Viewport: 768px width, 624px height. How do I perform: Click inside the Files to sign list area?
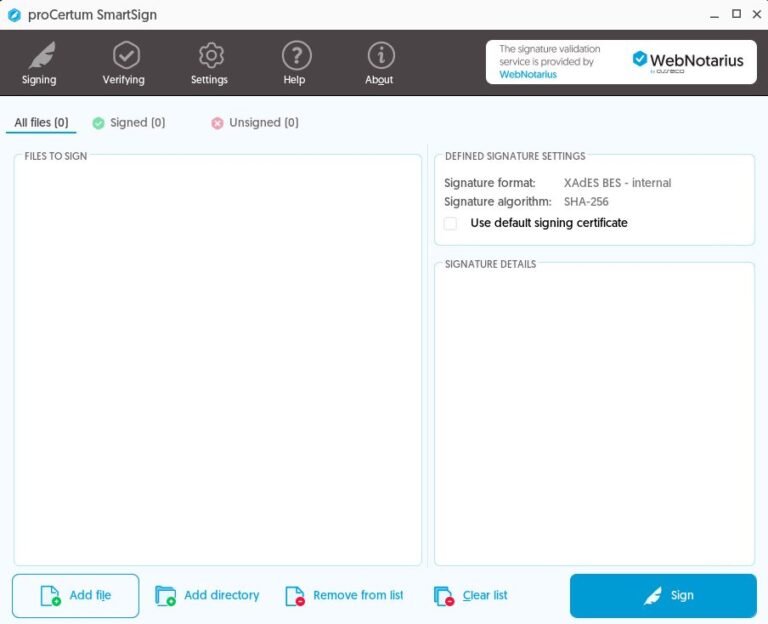(x=217, y=360)
